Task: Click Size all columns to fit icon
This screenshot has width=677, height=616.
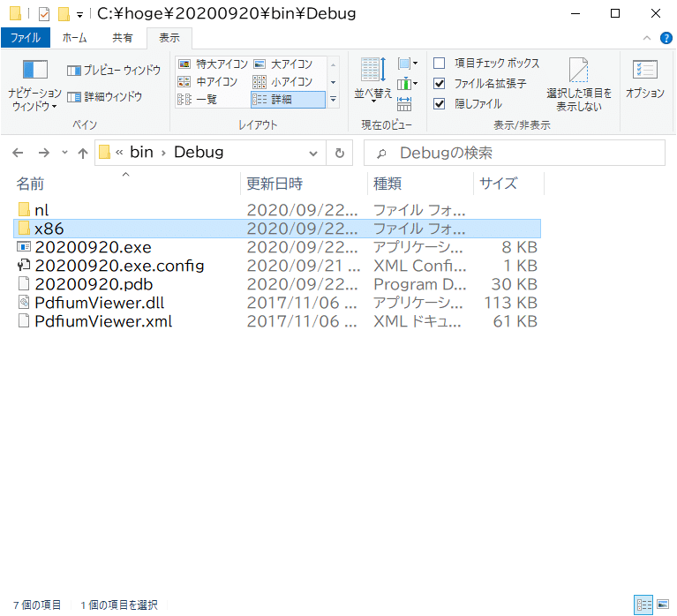Action: 404,104
